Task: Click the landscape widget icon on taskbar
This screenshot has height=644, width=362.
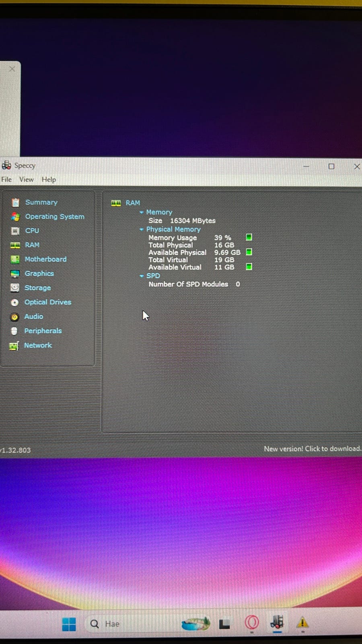Action: click(x=195, y=623)
